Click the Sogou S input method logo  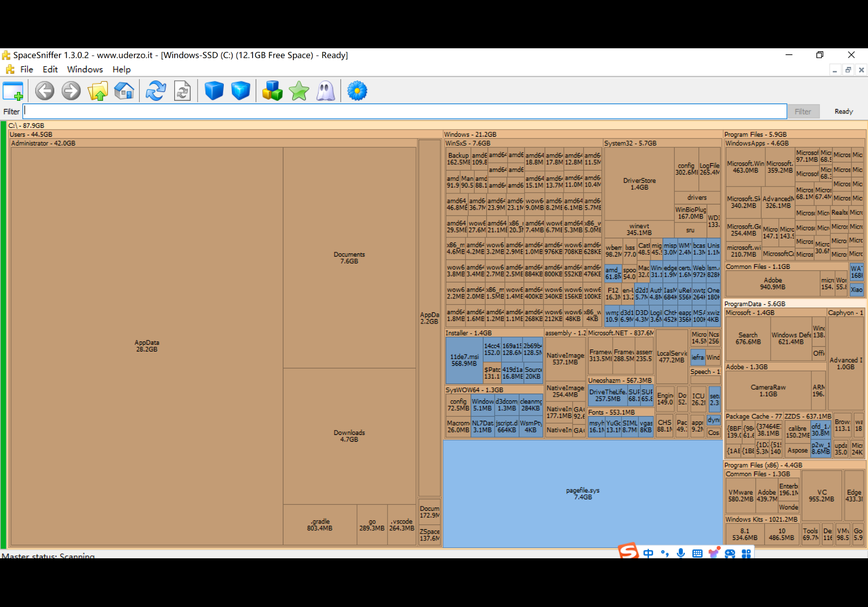[628, 551]
